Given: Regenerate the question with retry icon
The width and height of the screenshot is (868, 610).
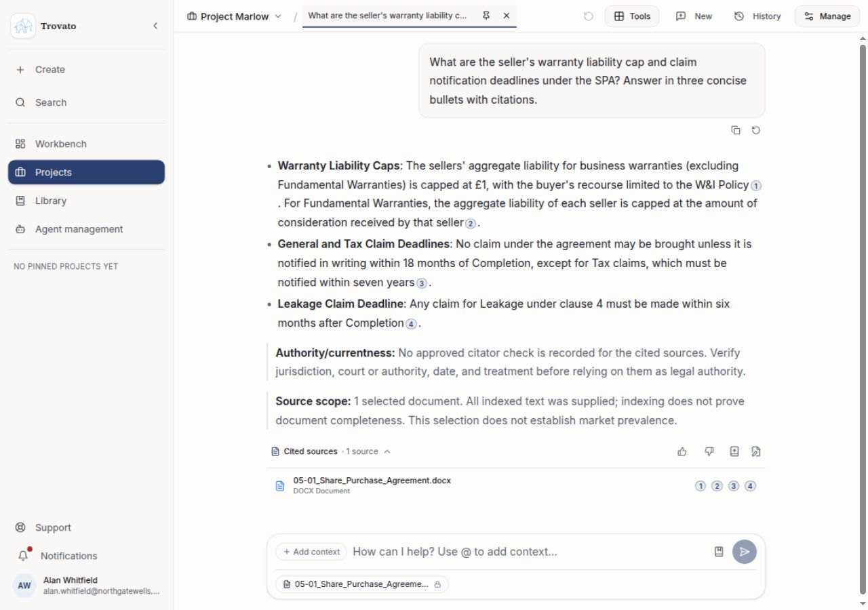Looking at the screenshot, I should point(756,130).
